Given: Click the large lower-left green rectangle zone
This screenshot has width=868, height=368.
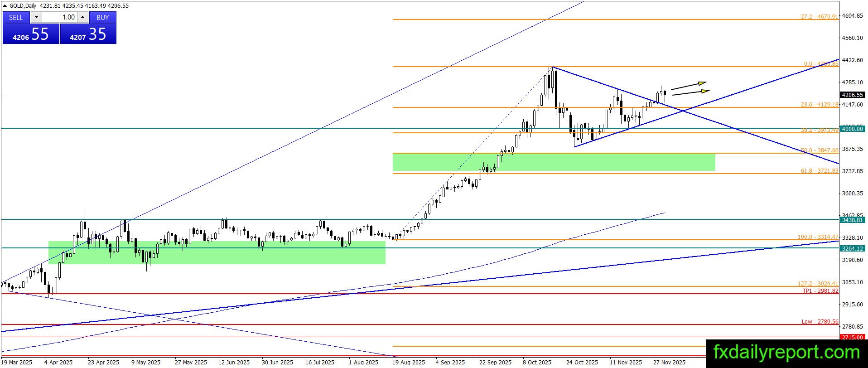Looking at the screenshot, I should click(x=217, y=252).
